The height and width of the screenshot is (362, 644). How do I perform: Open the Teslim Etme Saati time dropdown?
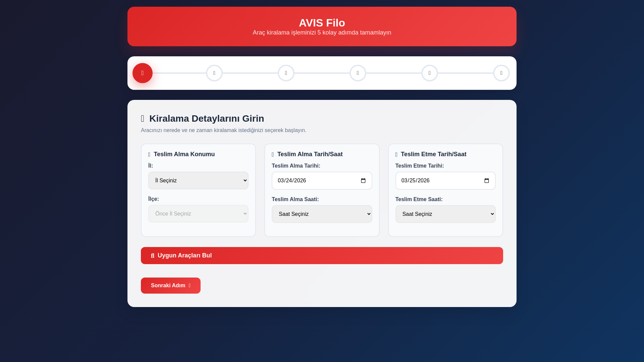coord(445,214)
